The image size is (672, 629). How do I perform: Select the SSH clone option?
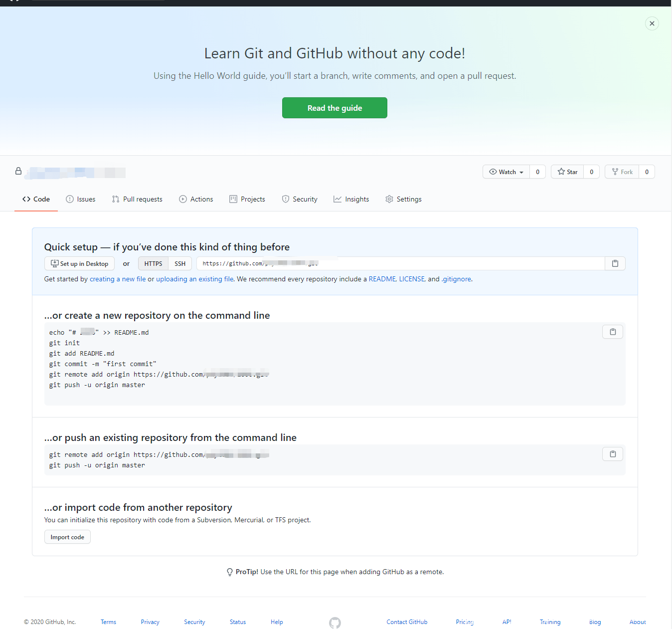(180, 263)
